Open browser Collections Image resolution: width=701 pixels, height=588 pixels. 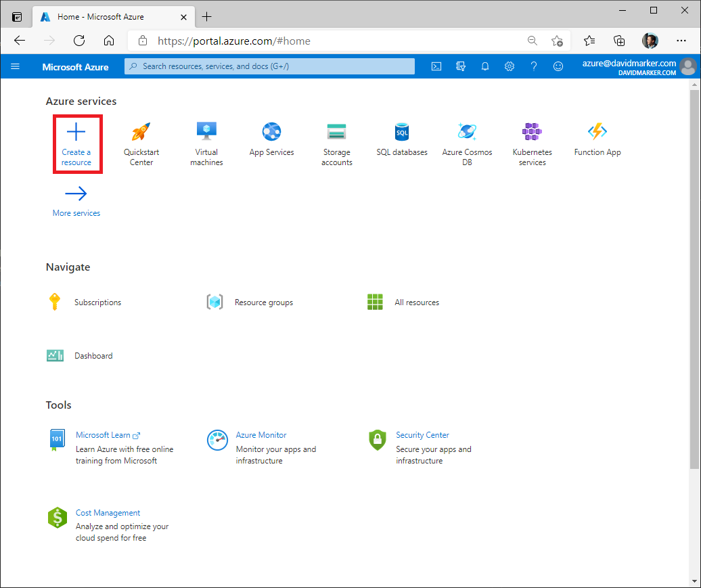tap(619, 41)
